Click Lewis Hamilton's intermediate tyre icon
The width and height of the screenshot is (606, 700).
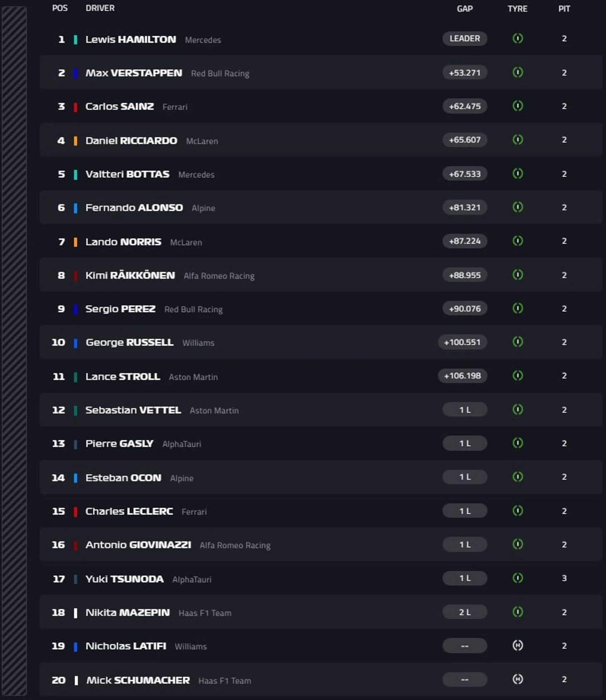click(x=518, y=39)
